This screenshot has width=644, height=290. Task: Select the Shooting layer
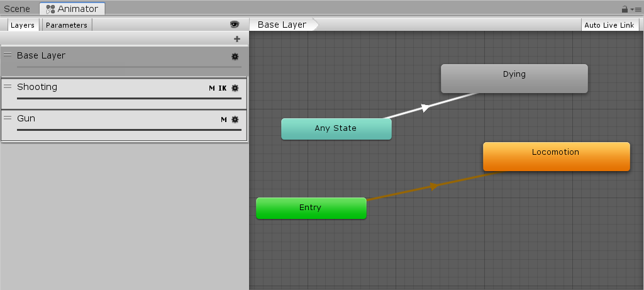click(124, 93)
